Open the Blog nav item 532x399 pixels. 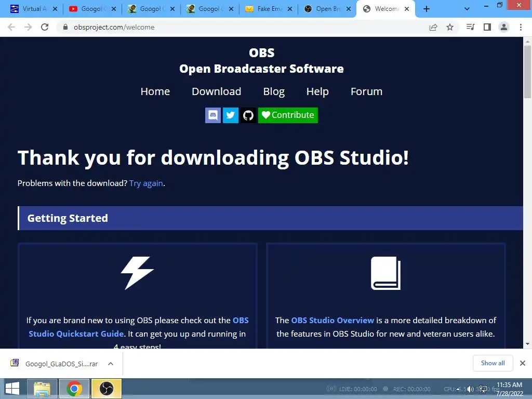[x=274, y=91]
